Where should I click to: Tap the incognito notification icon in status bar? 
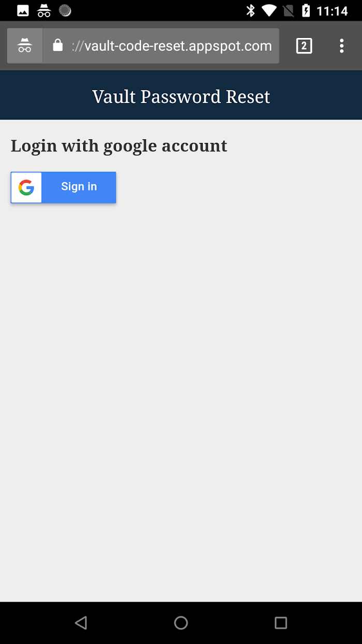[44, 10]
